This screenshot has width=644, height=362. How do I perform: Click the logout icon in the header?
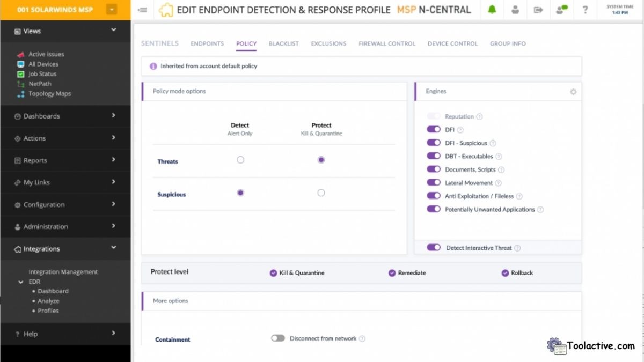tap(538, 9)
